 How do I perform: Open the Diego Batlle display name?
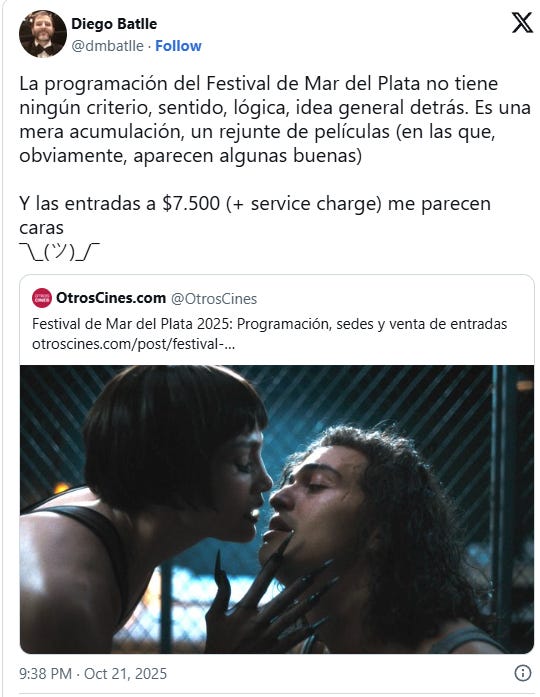[x=114, y=24]
